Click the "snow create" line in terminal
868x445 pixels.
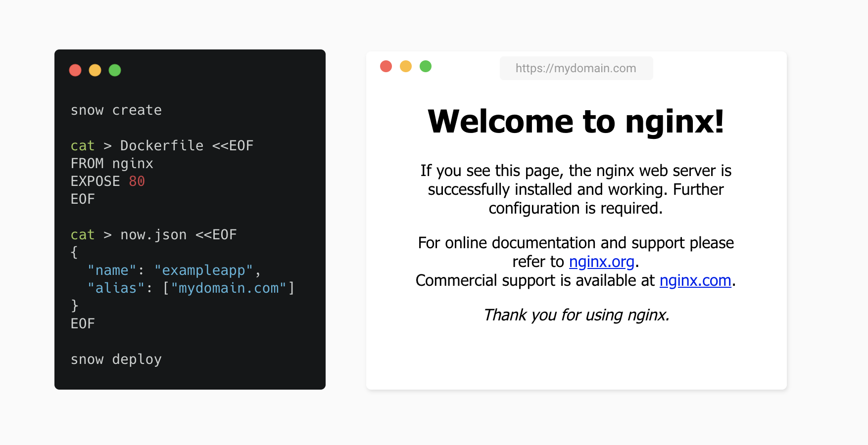(116, 110)
